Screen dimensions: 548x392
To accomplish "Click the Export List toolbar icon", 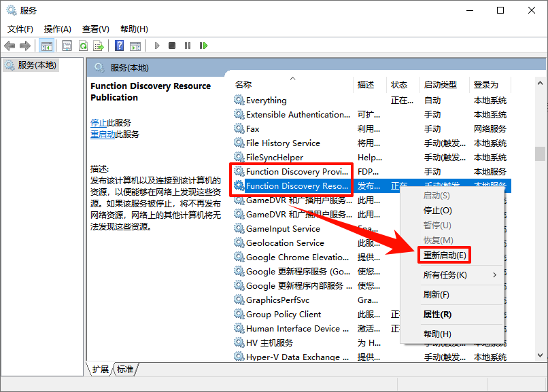I will pos(99,46).
